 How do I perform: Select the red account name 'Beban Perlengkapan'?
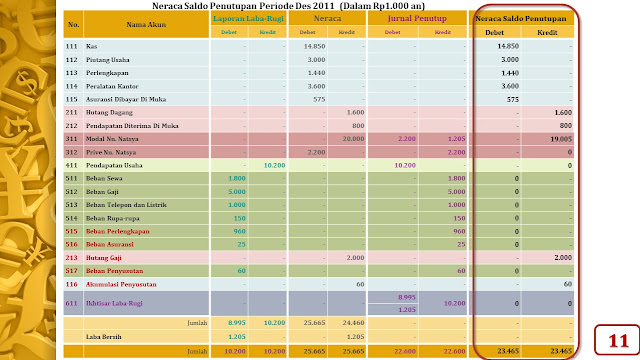118,231
